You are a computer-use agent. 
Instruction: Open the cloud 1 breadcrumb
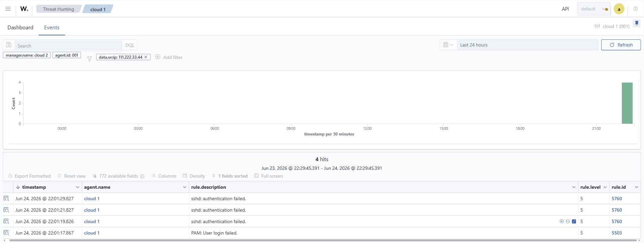click(x=98, y=9)
